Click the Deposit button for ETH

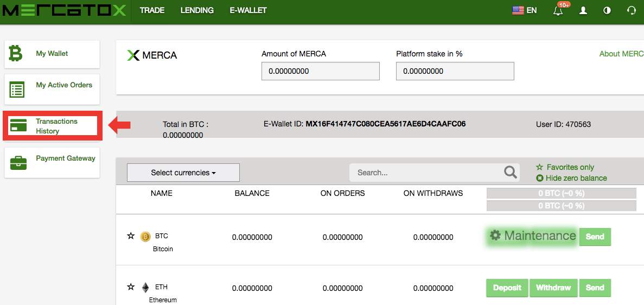pyautogui.click(x=507, y=288)
